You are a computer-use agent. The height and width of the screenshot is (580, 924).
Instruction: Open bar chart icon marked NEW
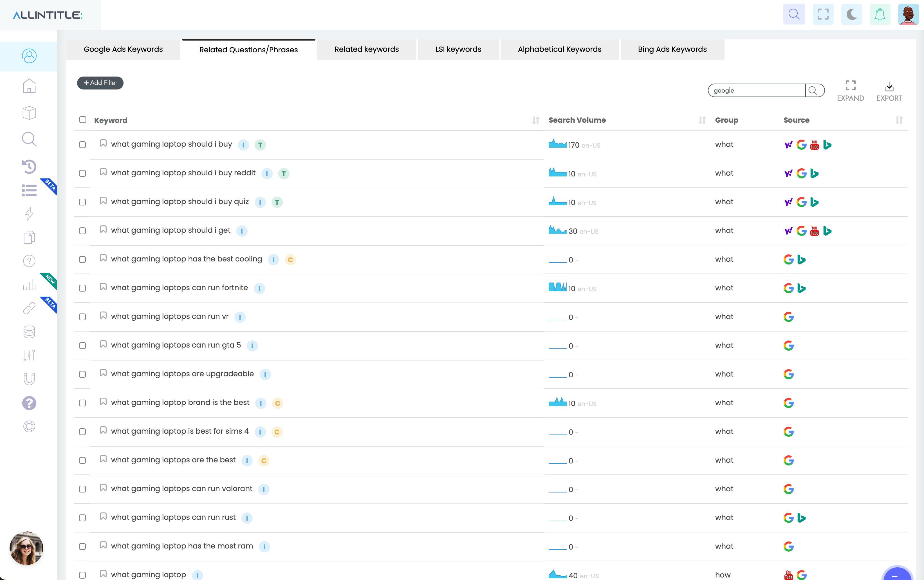pos(29,285)
